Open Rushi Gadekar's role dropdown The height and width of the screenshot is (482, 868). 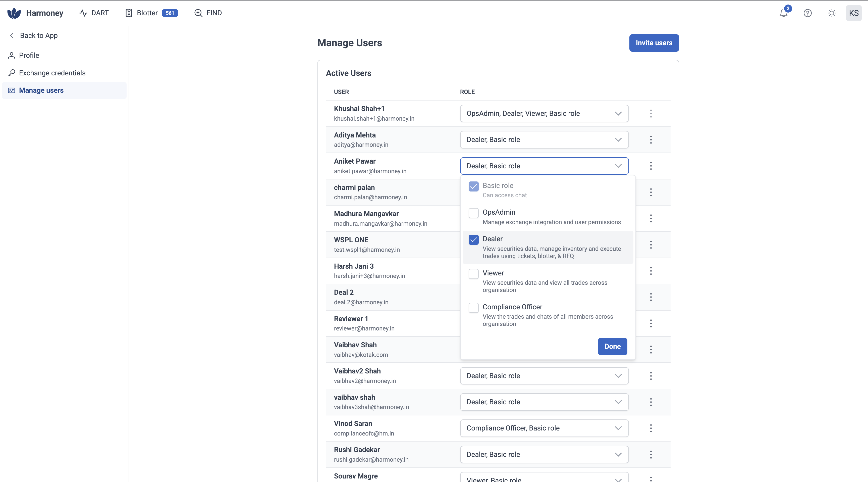click(x=544, y=454)
